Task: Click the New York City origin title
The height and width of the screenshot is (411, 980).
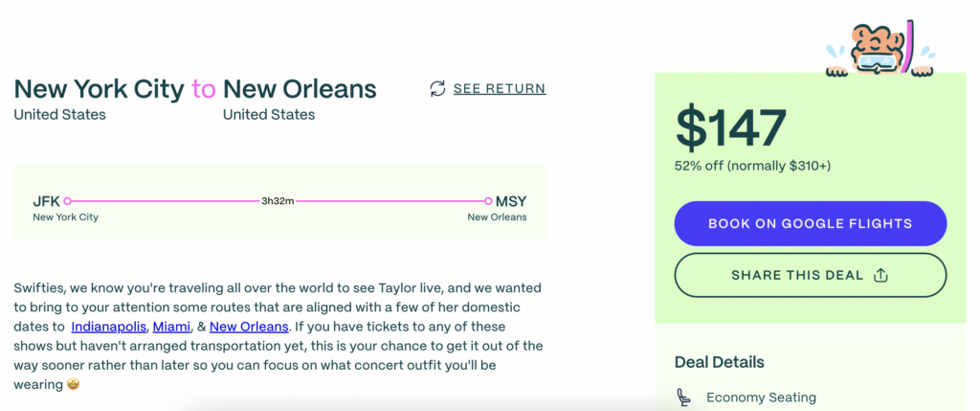Action: pyautogui.click(x=99, y=89)
